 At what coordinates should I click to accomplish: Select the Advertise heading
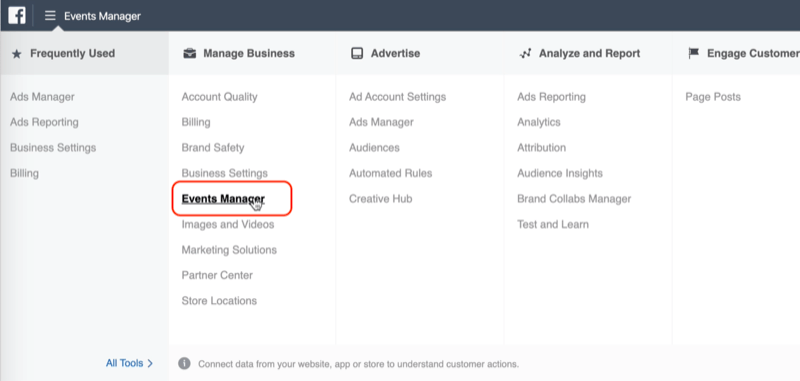pyautogui.click(x=395, y=54)
